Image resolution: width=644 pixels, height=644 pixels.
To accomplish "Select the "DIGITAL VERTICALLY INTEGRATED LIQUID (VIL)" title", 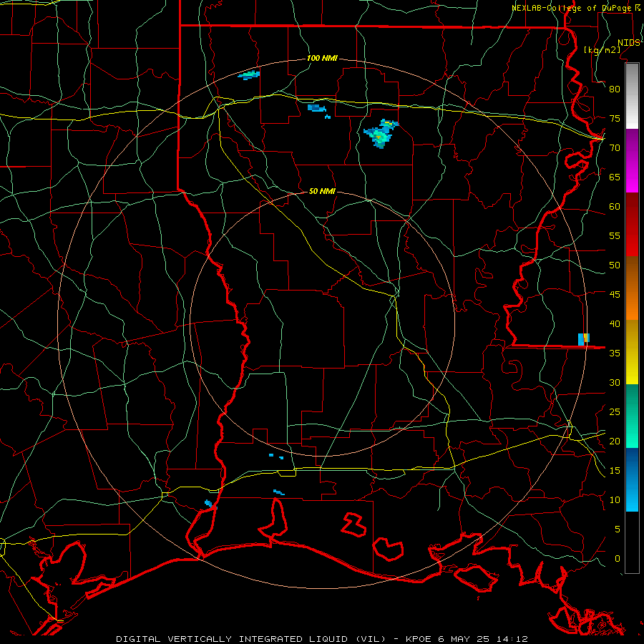I will click(250, 639).
